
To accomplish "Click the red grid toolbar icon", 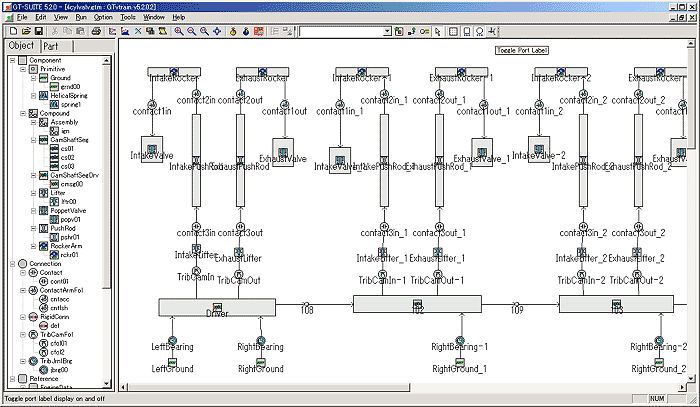I will pyautogui.click(x=258, y=31).
